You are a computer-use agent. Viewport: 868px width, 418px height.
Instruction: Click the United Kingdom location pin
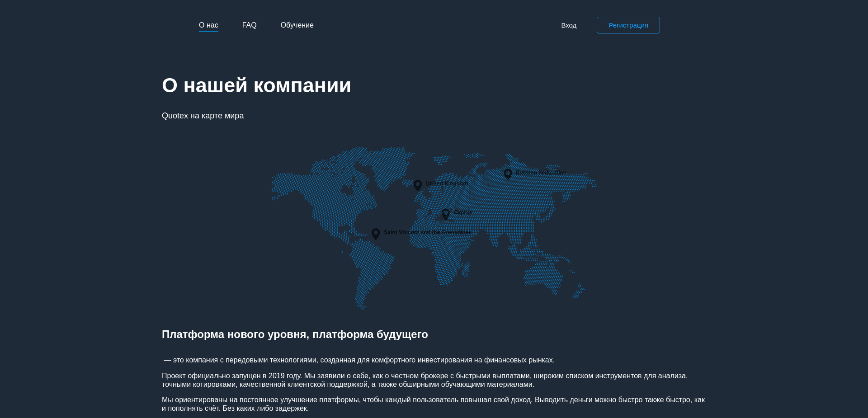point(418,185)
